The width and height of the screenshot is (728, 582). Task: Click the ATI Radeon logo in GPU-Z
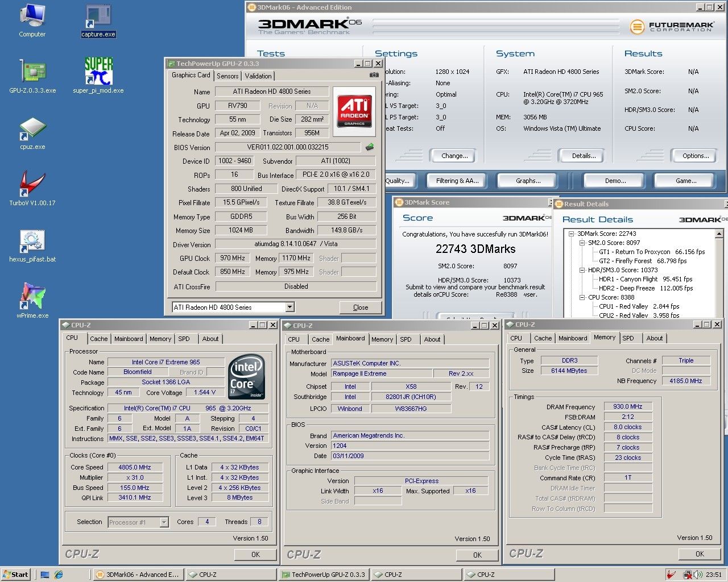tap(354, 111)
